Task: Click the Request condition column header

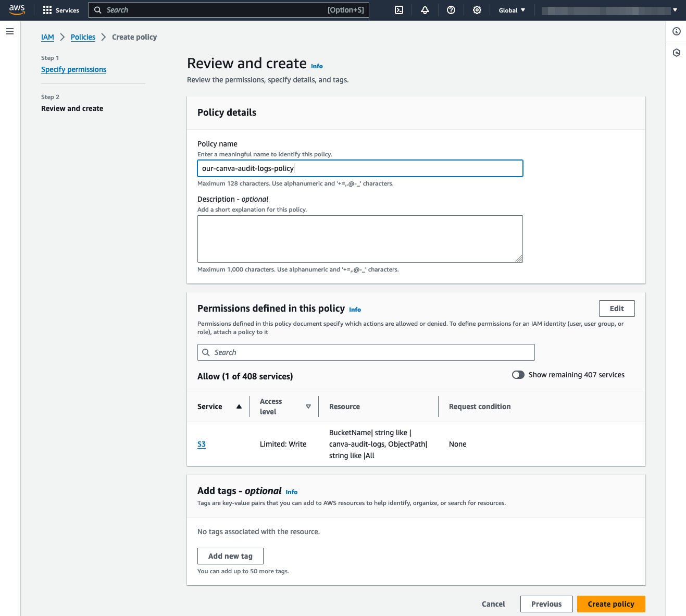Action: (480, 406)
